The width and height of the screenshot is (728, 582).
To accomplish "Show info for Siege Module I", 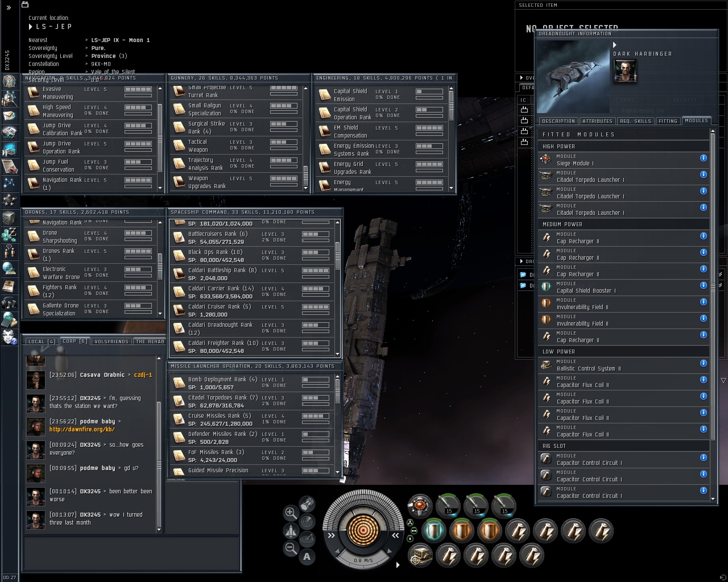I will [704, 159].
